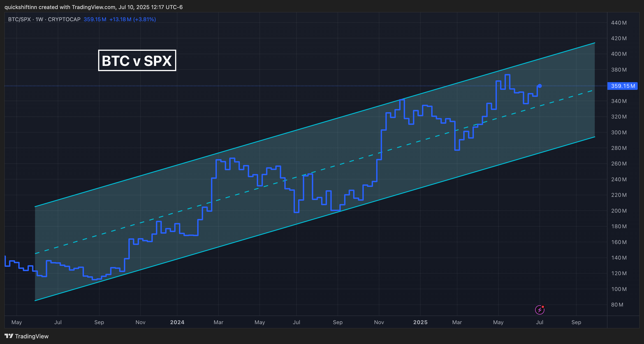
Task: Click the 260 M price axis label
Action: coord(619,164)
